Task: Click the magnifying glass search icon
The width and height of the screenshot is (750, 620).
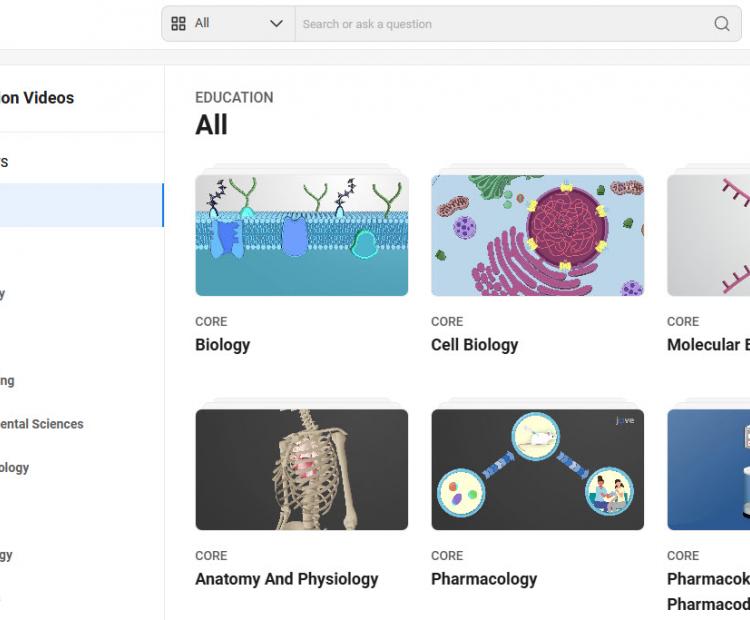Action: [x=721, y=24]
